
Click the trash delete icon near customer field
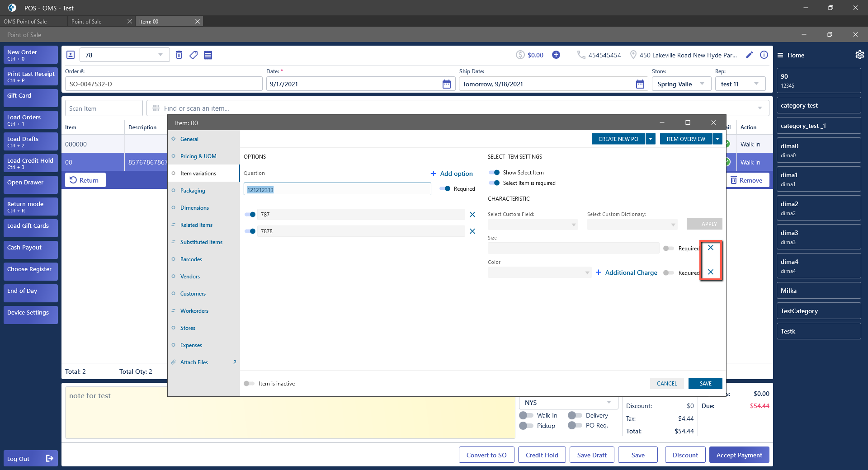coord(179,55)
